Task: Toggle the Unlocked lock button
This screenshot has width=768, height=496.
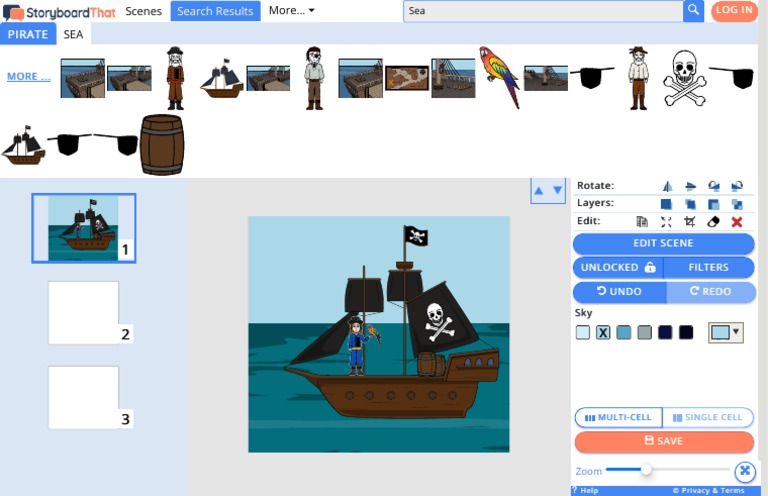Action: click(x=617, y=268)
